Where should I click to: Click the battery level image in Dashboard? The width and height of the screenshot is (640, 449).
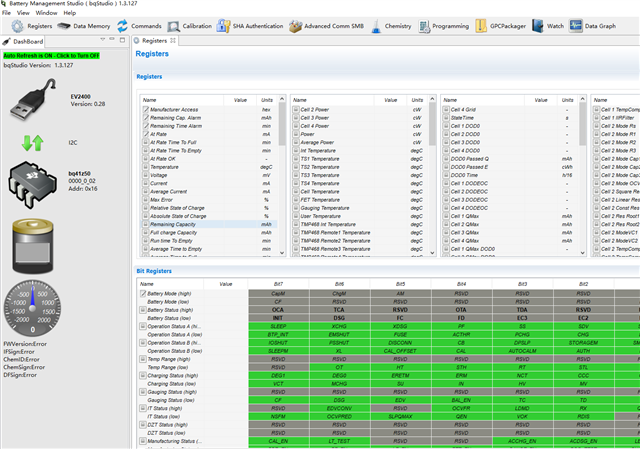[x=33, y=246]
